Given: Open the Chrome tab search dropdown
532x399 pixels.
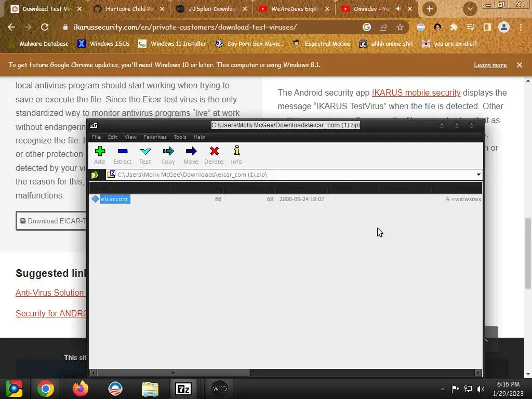Looking at the screenshot, I should coord(470,9).
